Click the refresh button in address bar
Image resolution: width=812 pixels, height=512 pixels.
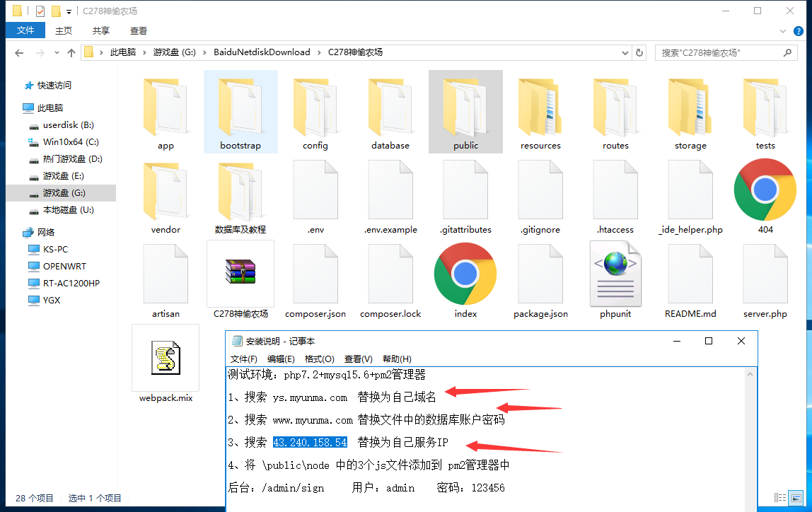tap(639, 52)
